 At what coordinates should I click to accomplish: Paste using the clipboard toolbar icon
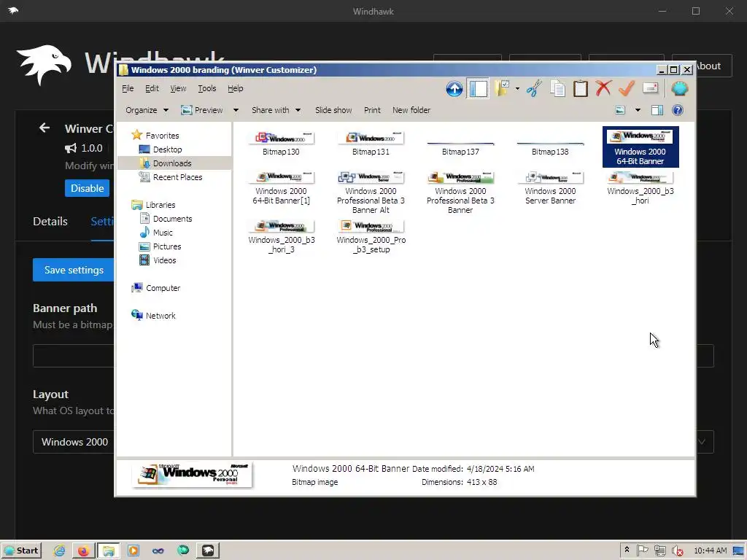coord(580,88)
